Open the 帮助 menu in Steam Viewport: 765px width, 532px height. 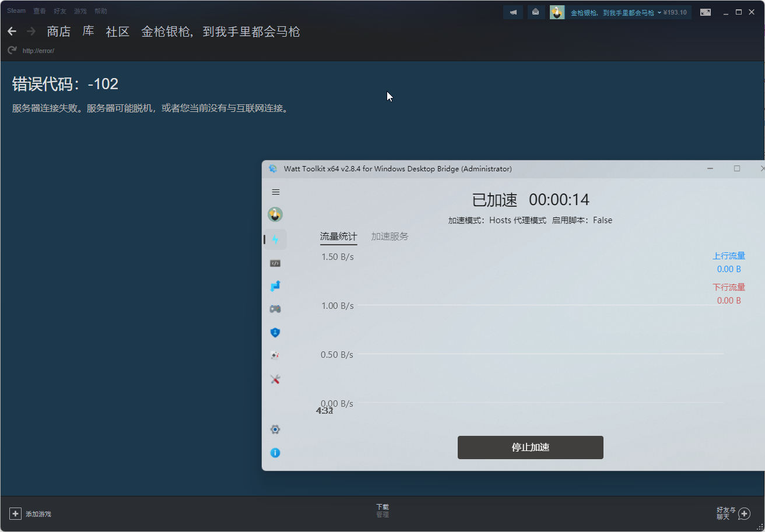pyautogui.click(x=101, y=11)
